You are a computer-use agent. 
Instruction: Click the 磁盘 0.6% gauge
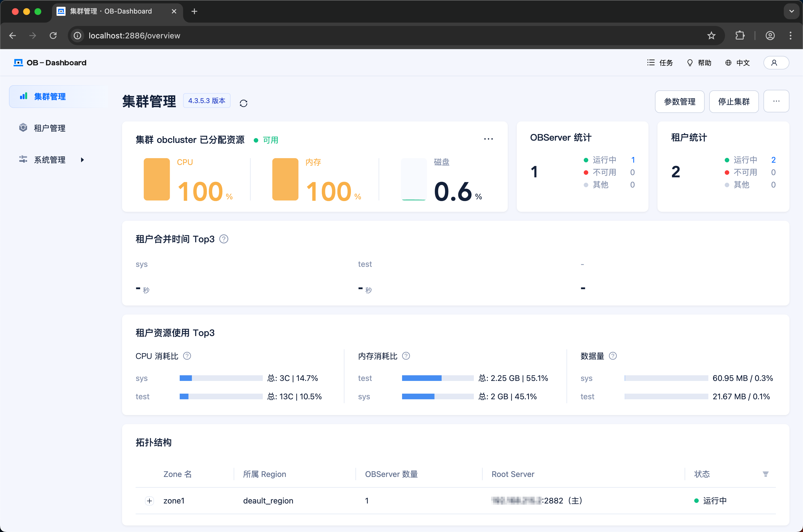pyautogui.click(x=414, y=179)
